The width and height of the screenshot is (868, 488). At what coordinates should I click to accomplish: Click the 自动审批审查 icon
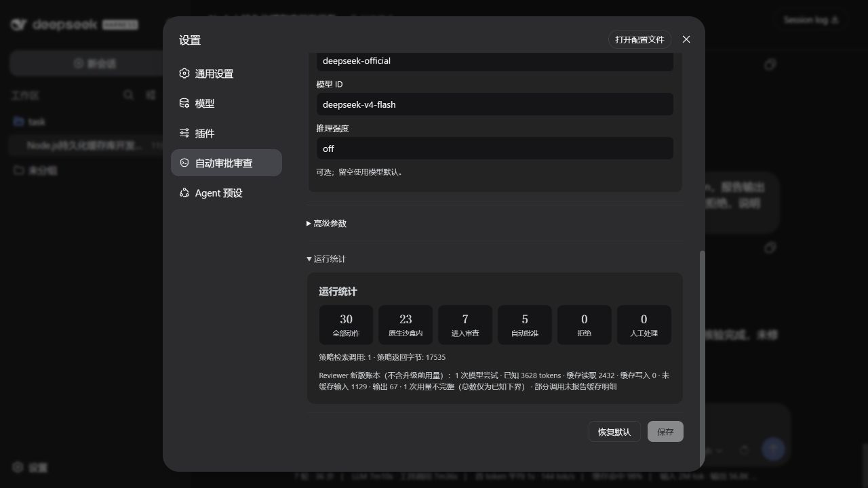click(x=184, y=163)
